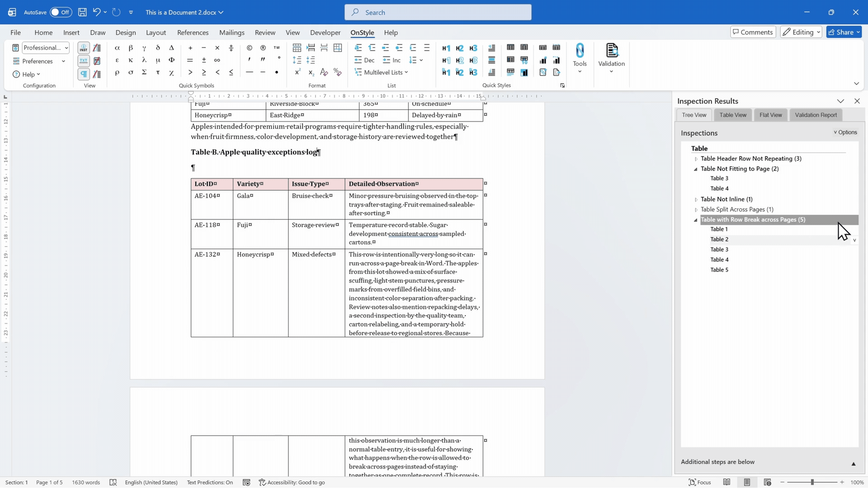Click the Increase list level button
868x488 pixels.
[392, 60]
